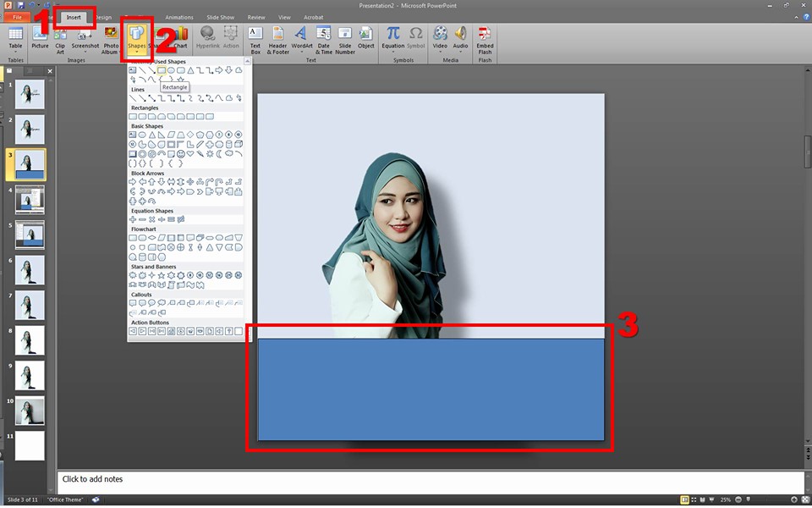This screenshot has width=812, height=508.
Task: Switch to the Slide Show tab
Action: (x=220, y=17)
